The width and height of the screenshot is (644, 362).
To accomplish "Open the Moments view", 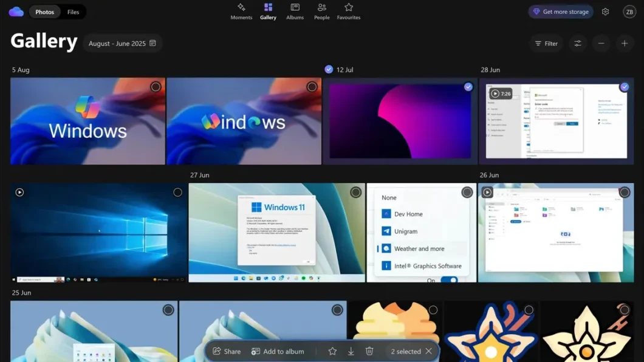I will click(241, 11).
